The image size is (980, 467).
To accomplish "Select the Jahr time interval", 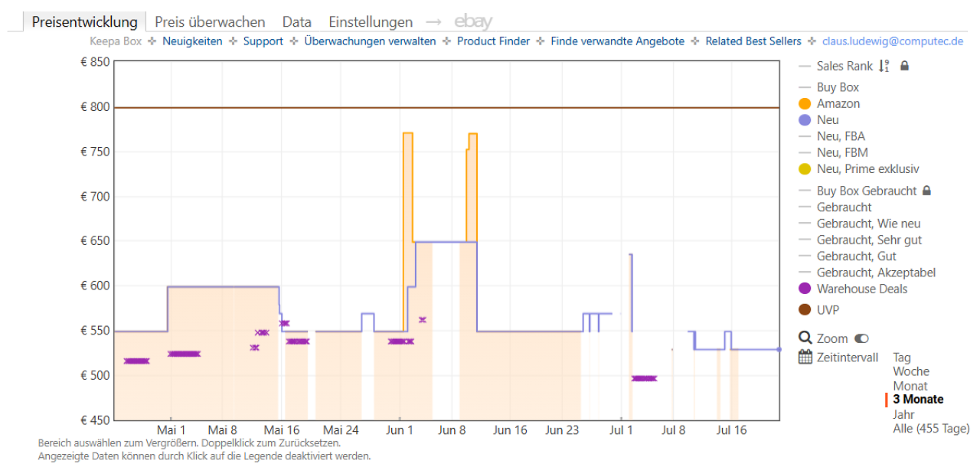I will 903,414.
